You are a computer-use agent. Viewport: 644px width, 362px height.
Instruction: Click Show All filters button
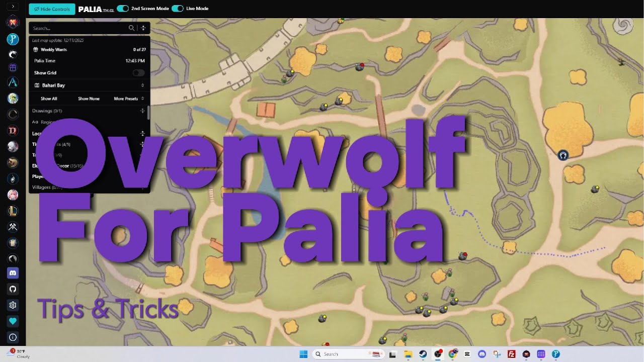49,99
